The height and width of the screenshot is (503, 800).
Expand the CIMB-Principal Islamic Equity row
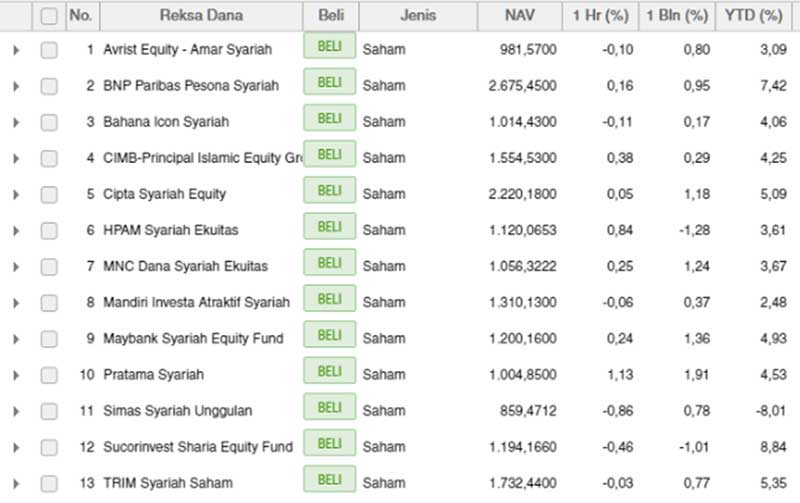(16, 159)
